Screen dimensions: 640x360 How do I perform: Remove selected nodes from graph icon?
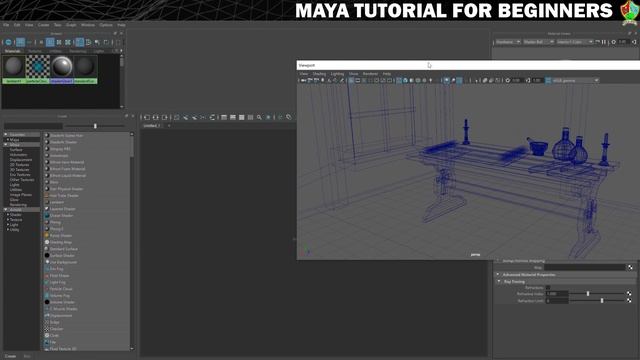pyautogui.click(x=194, y=118)
